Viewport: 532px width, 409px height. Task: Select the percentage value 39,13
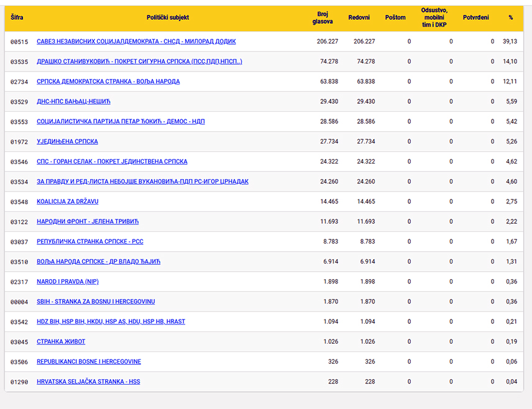click(510, 42)
